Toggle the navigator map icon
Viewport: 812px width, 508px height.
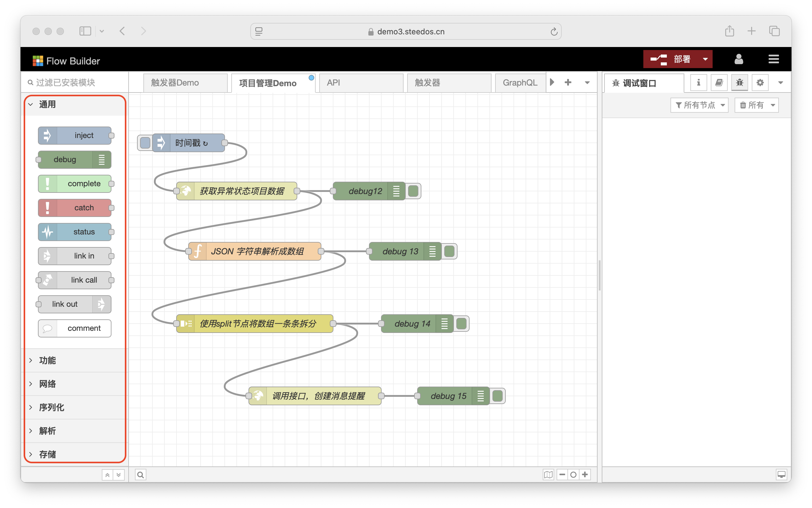548,474
